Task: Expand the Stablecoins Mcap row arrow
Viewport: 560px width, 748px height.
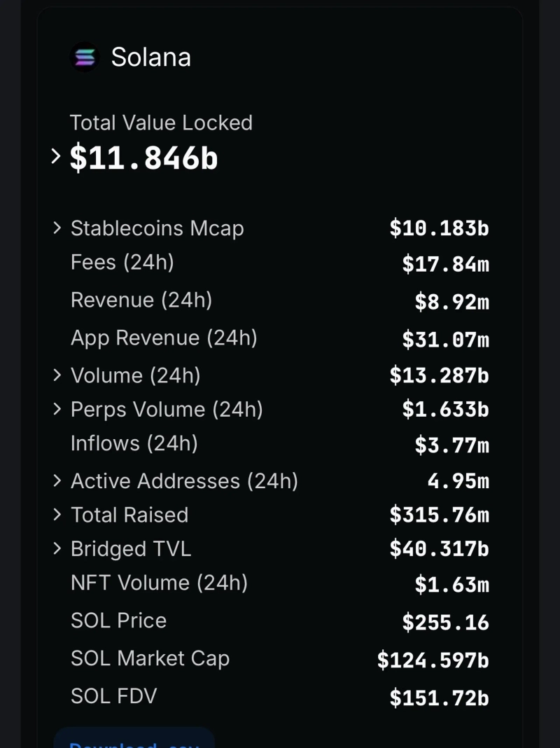Action: [57, 228]
